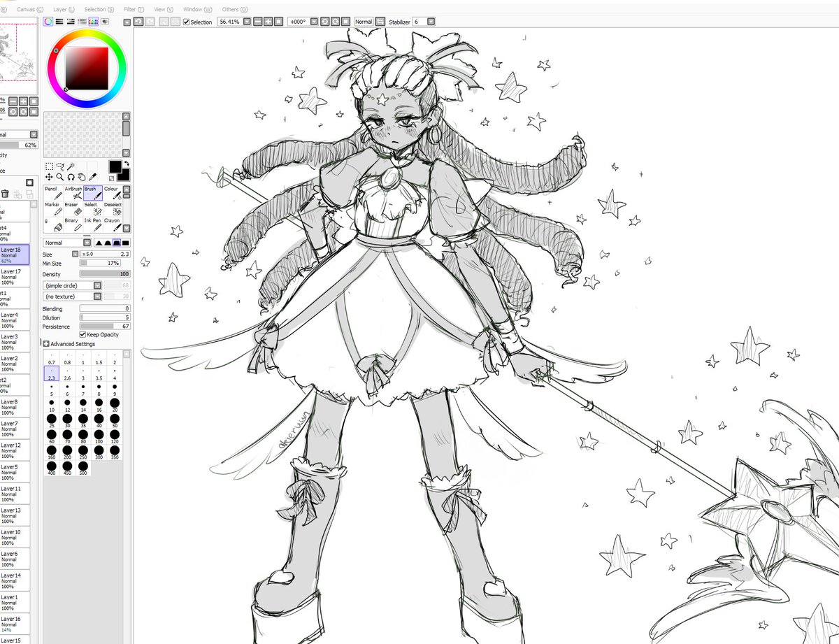Open the rotation angle +000° dropdown
Screen dimensions: 839x644
[315, 22]
